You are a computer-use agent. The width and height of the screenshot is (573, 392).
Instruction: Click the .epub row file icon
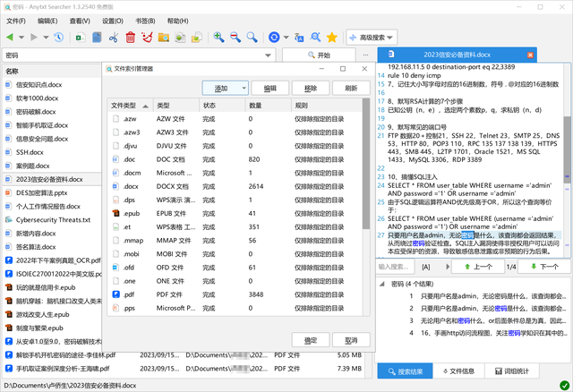pos(115,213)
